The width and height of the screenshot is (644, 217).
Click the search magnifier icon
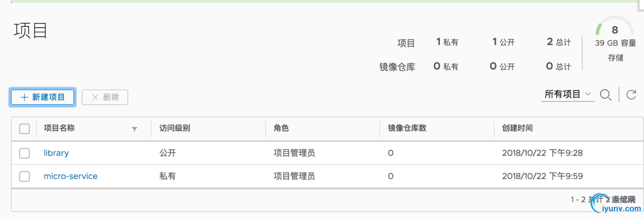[x=606, y=95]
